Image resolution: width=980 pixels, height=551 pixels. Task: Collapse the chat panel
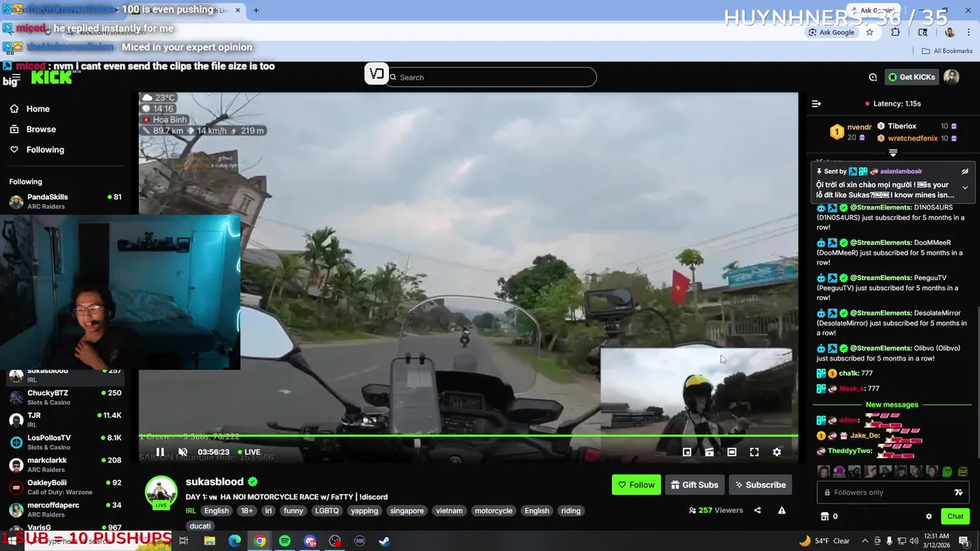tap(816, 103)
